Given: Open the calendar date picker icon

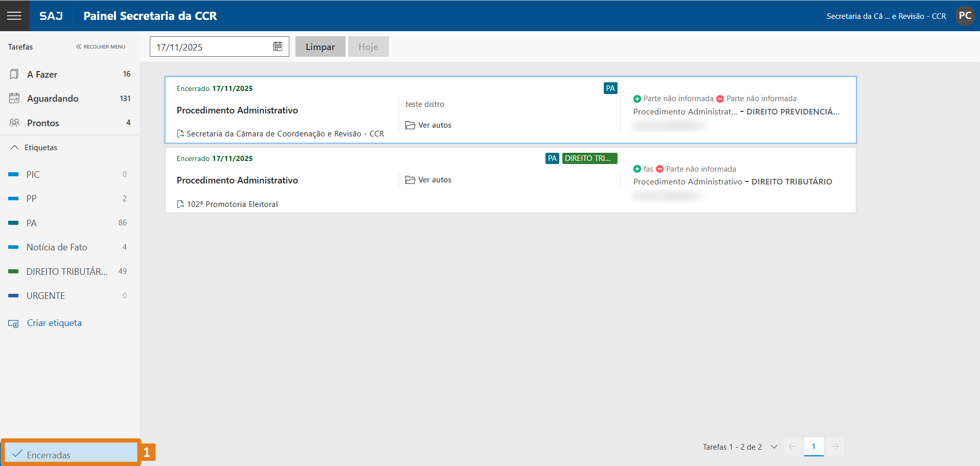Looking at the screenshot, I should [x=278, y=46].
